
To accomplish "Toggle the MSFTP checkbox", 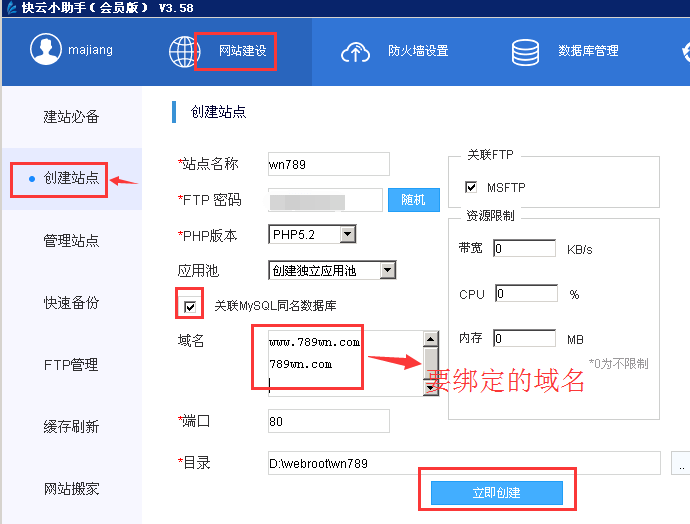I will tap(471, 187).
